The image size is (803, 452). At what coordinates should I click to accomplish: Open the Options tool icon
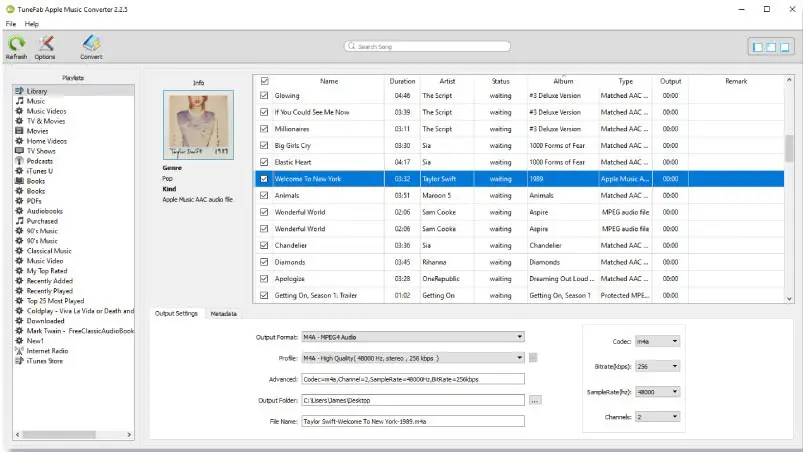coord(45,44)
